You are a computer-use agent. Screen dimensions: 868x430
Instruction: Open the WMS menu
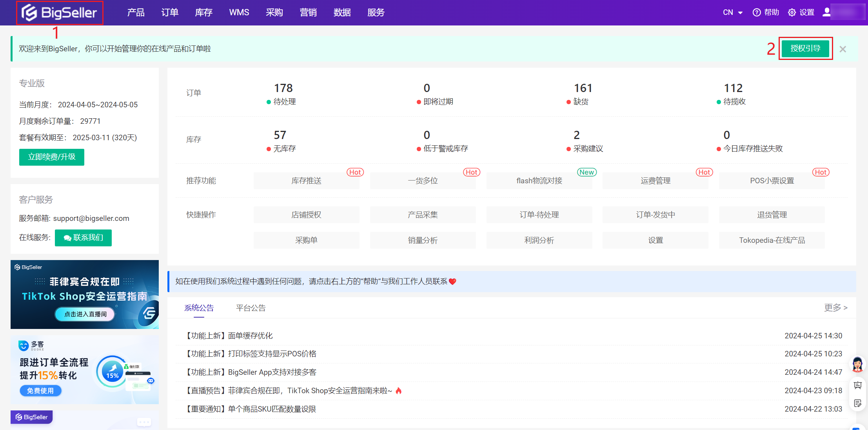pyautogui.click(x=239, y=13)
